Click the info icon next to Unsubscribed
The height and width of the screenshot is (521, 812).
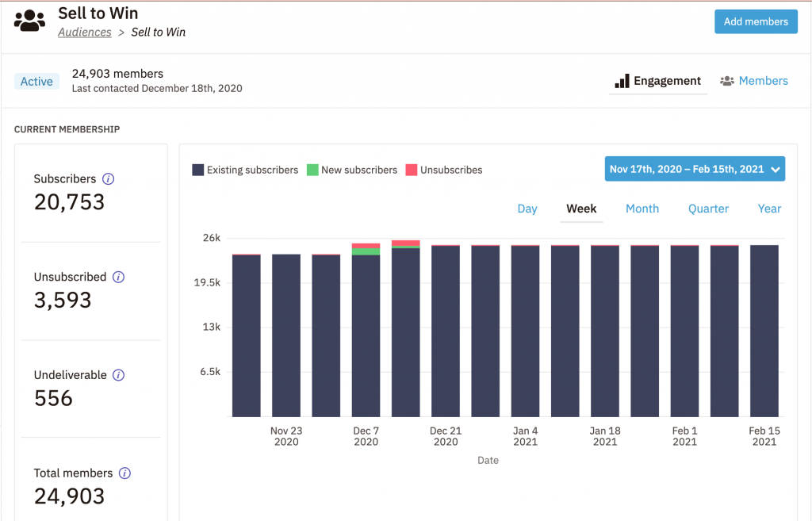[119, 277]
